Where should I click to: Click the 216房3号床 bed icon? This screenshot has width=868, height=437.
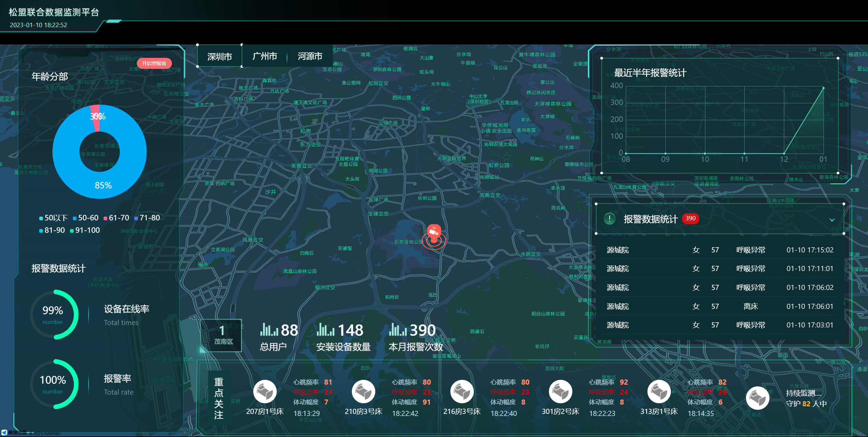(x=462, y=392)
